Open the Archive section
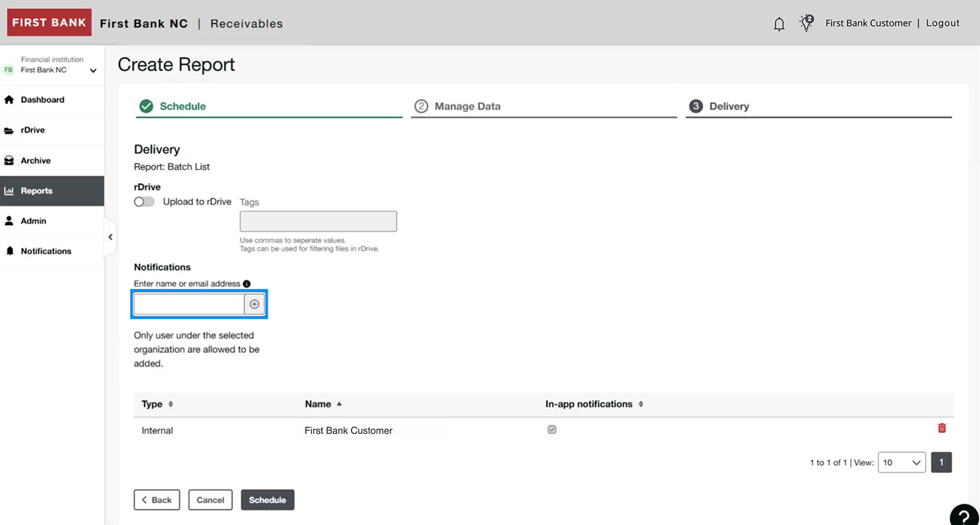Viewport: 980px width, 525px height. point(36,160)
